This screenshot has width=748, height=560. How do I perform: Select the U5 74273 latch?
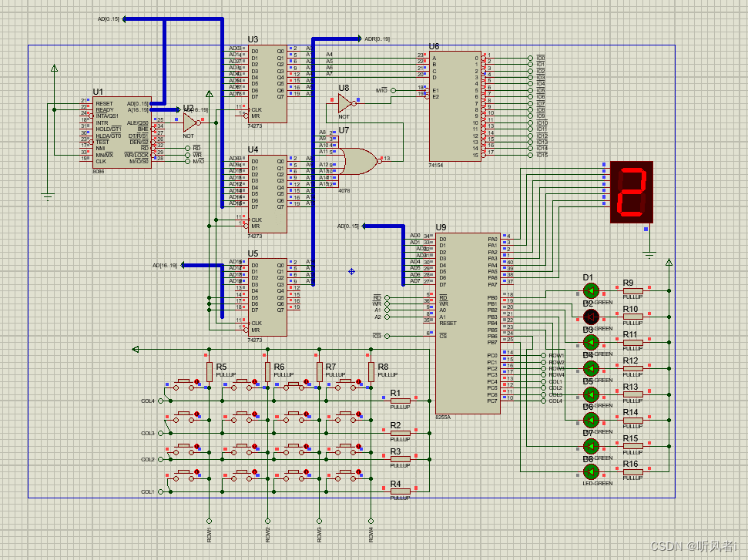pyautogui.click(x=267, y=297)
